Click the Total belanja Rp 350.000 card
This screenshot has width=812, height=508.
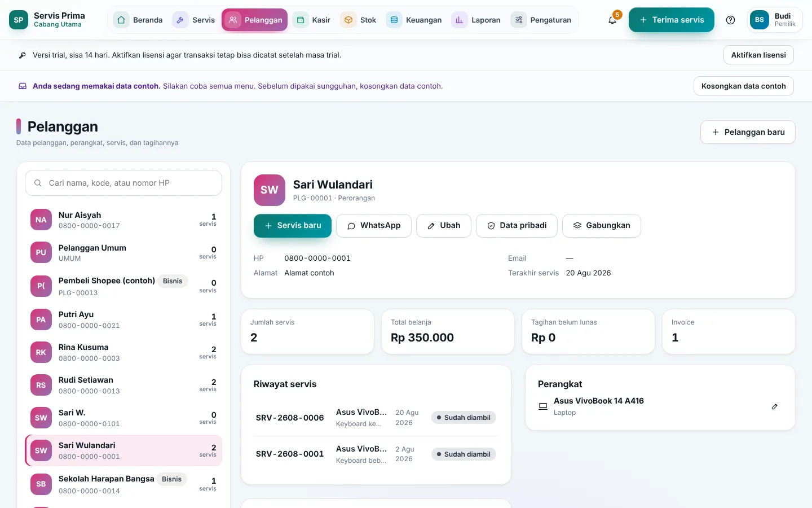click(448, 331)
